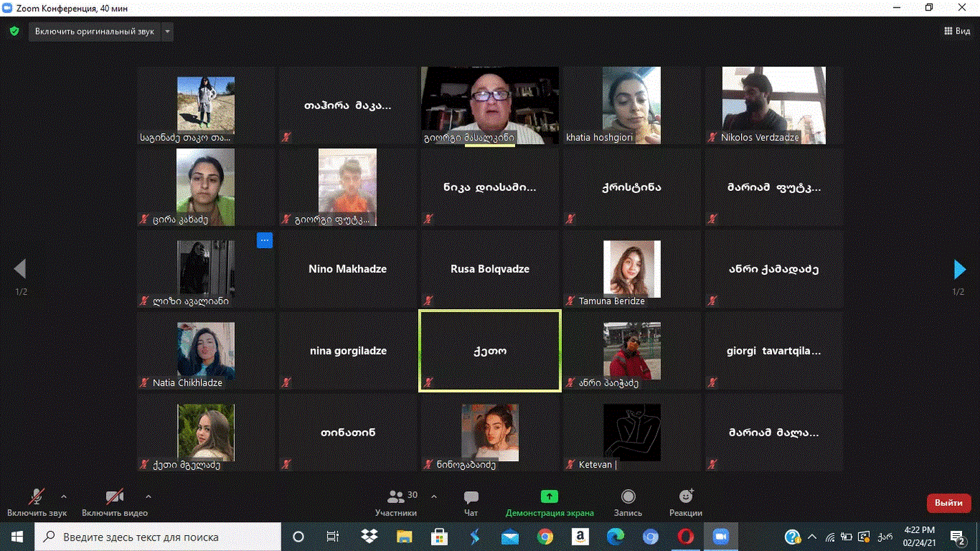Launch Opera from the taskbar
Viewport: 980px width, 551px height.
point(685,537)
